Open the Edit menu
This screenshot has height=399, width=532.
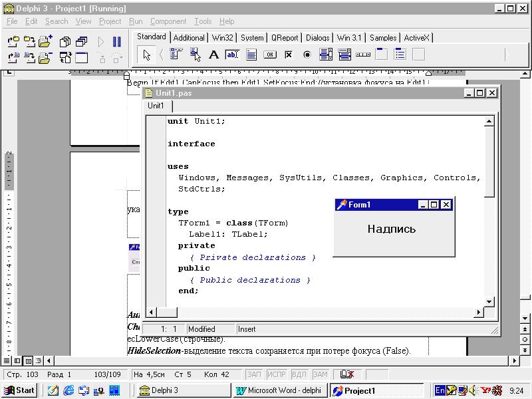click(x=31, y=21)
